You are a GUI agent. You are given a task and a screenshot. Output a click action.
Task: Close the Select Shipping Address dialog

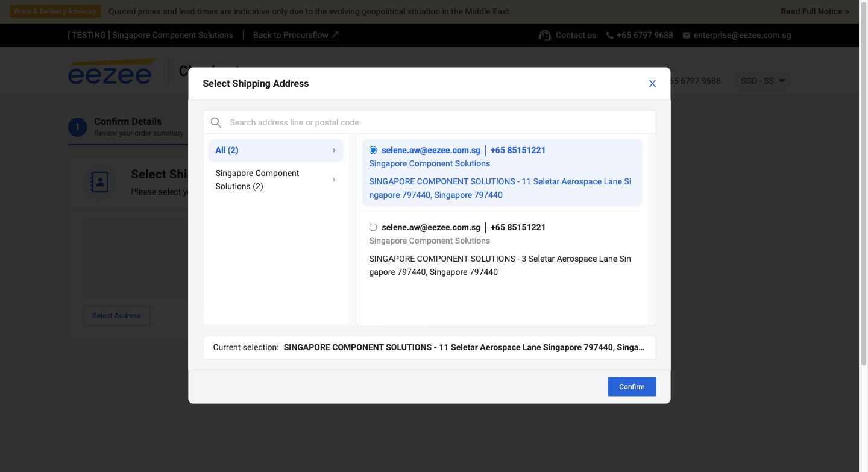pyautogui.click(x=652, y=84)
